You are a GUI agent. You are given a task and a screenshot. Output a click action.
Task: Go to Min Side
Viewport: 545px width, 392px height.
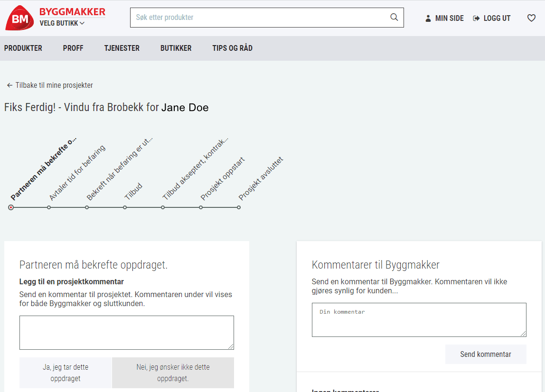444,19
